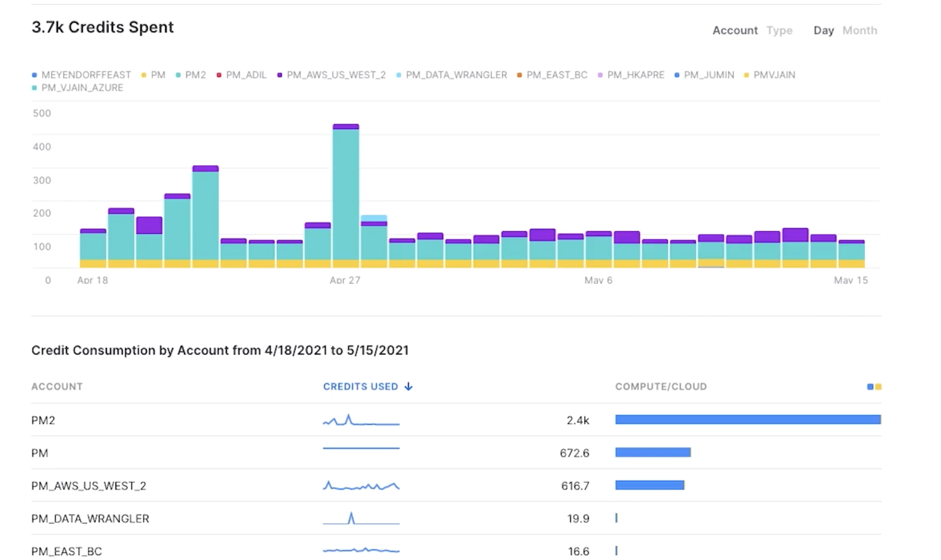Click the Account column header
The image size is (941, 560).
coord(57,387)
